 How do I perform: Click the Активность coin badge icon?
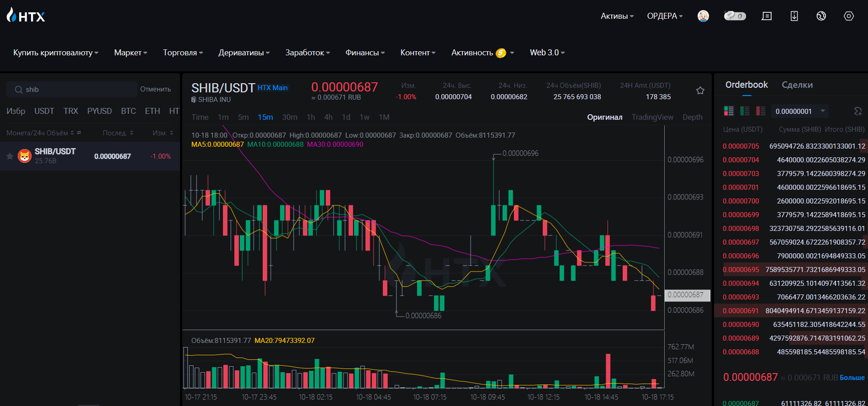point(501,53)
